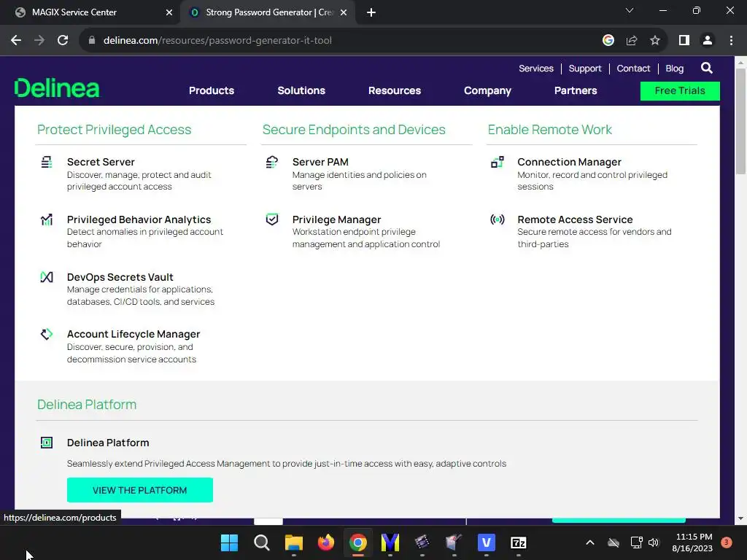747x560 pixels.
Task: Click the Account Lifecycle Manager icon
Action: pyautogui.click(x=46, y=334)
